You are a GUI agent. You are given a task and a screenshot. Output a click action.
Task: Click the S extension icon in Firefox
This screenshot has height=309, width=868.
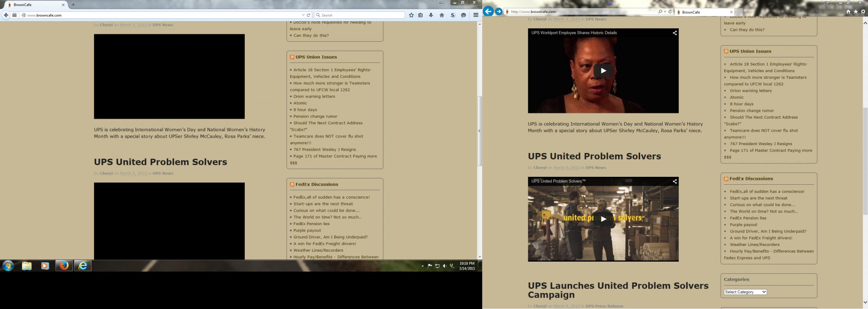coord(453,15)
